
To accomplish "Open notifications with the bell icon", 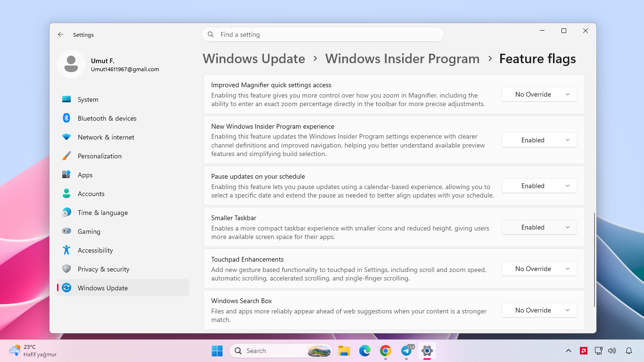I will point(629,351).
